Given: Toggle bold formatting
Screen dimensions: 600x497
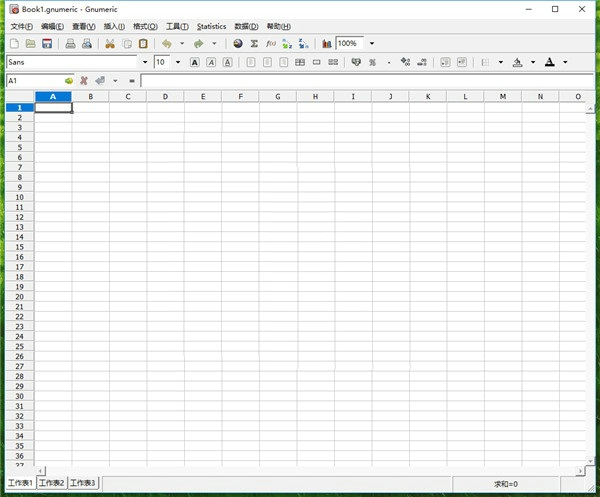Looking at the screenshot, I should pos(195,62).
